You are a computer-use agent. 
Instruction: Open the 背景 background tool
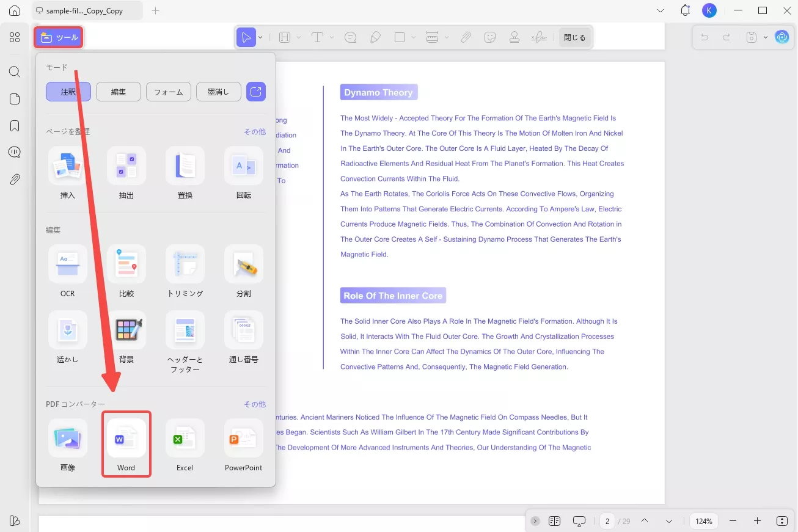(126, 338)
